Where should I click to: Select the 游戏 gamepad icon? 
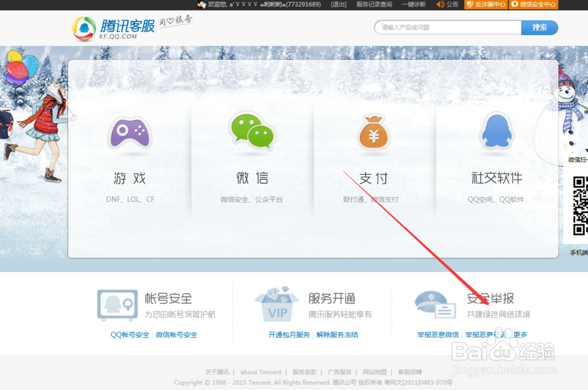point(129,132)
